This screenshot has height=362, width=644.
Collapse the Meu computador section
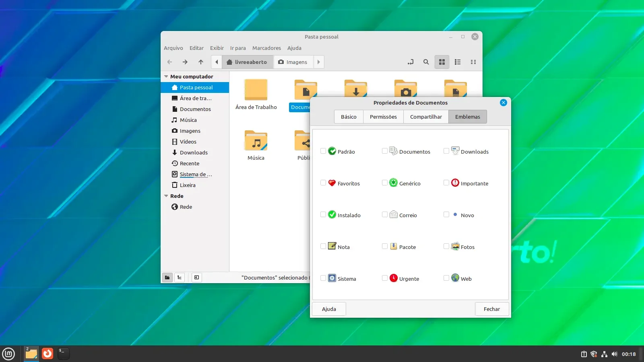click(x=166, y=76)
